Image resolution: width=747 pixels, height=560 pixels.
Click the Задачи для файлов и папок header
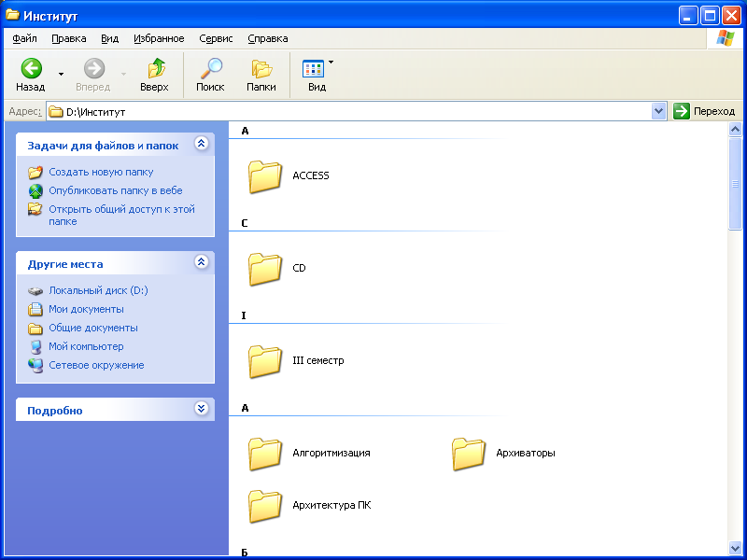click(103, 146)
